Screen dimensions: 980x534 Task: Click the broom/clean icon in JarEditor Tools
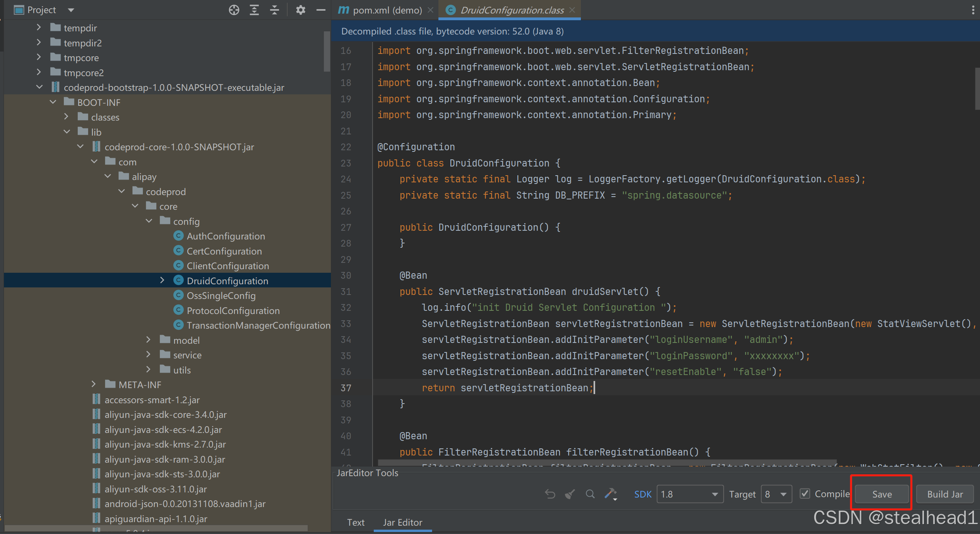570,494
